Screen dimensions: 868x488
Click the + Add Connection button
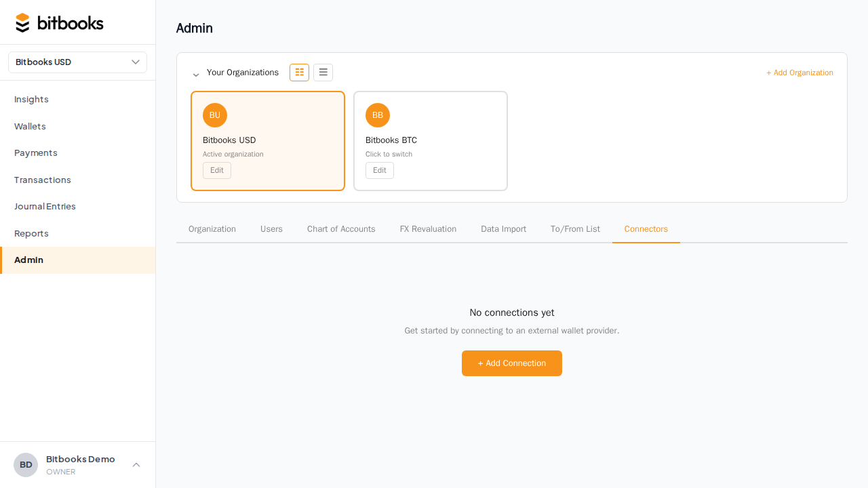[512, 363]
